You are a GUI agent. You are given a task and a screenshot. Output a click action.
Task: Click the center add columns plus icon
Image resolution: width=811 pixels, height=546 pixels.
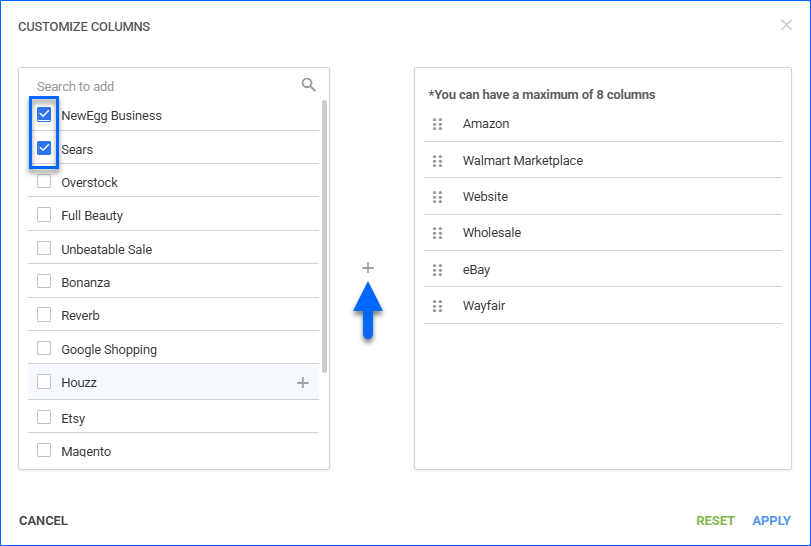[368, 268]
